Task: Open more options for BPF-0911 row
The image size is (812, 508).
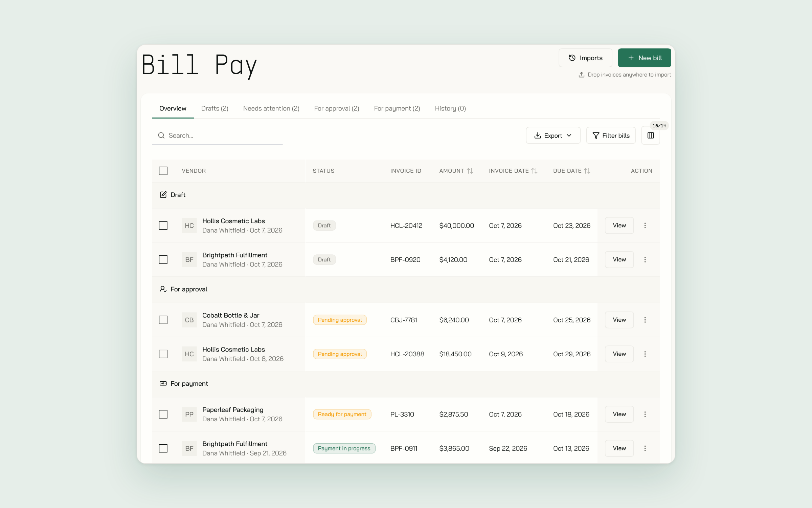Action: pyautogui.click(x=645, y=448)
